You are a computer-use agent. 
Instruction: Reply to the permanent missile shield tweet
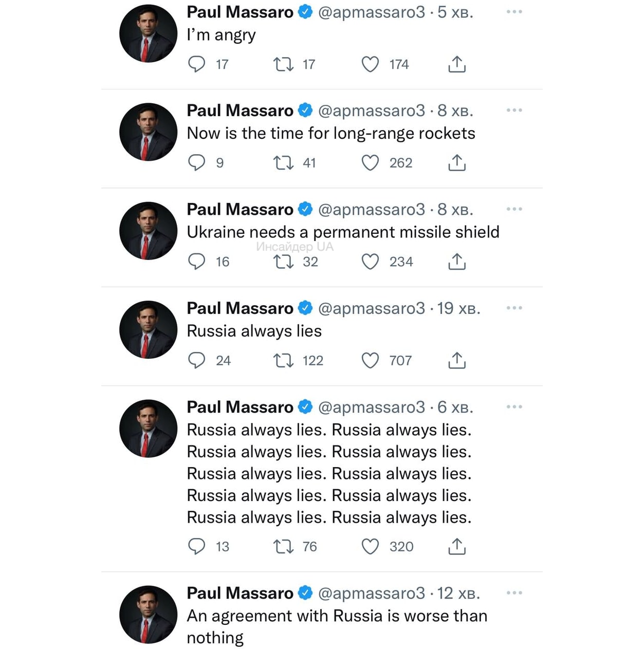196,262
